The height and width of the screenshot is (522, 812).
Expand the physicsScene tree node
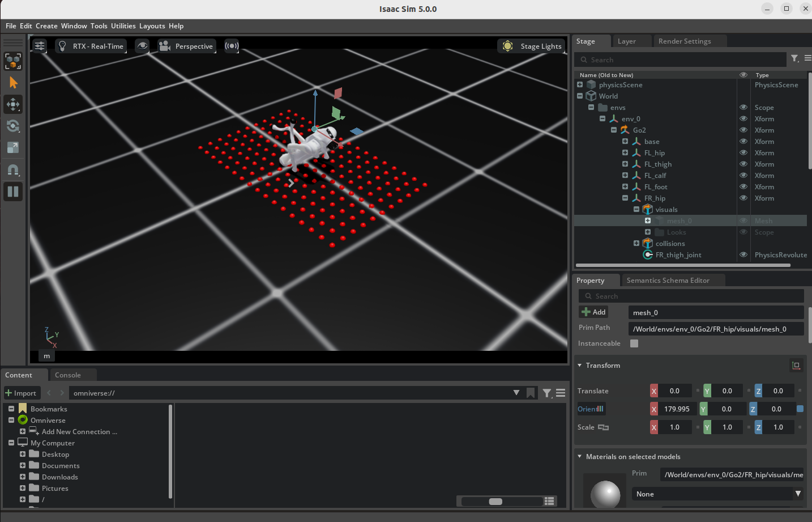click(580, 84)
